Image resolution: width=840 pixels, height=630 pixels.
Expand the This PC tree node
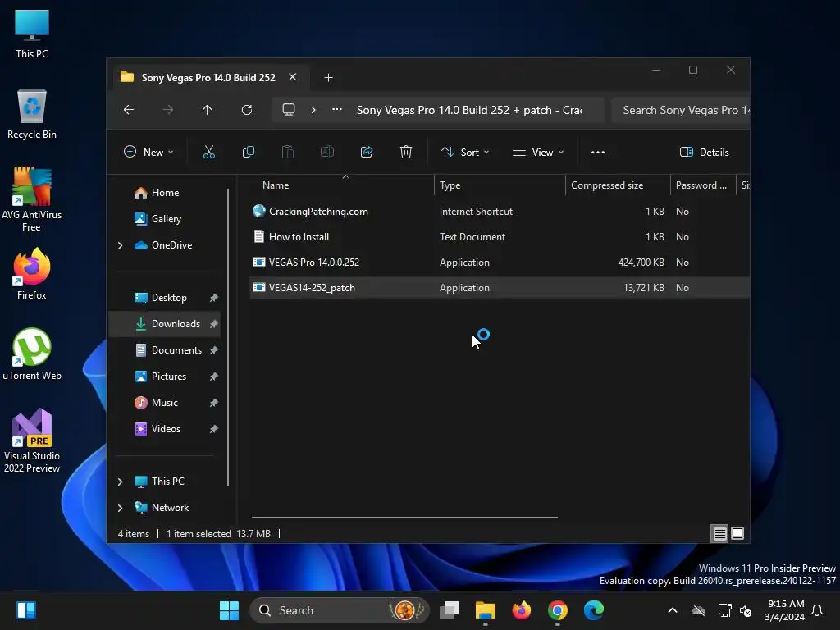[120, 482]
